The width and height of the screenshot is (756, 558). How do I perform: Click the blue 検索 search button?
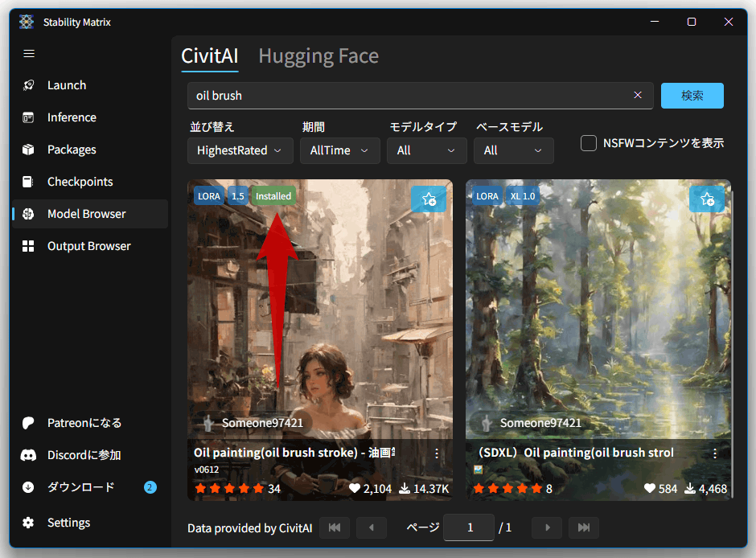(692, 96)
